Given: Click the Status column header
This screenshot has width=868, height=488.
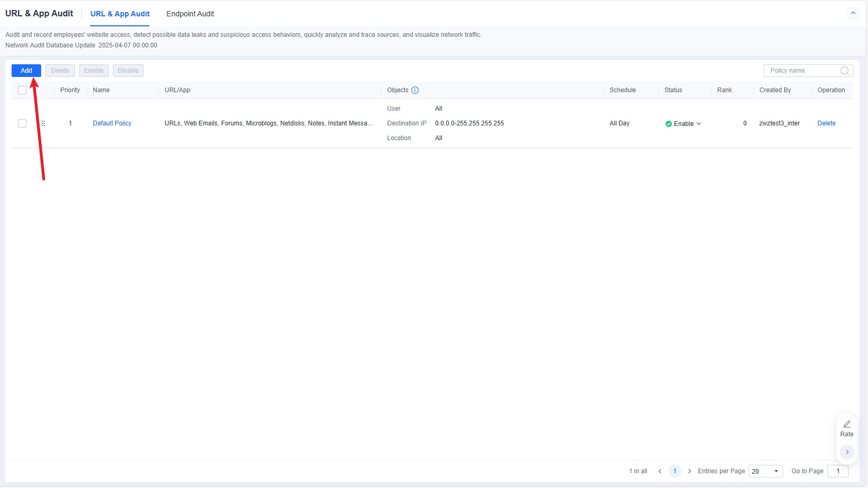Looking at the screenshot, I should (x=673, y=90).
